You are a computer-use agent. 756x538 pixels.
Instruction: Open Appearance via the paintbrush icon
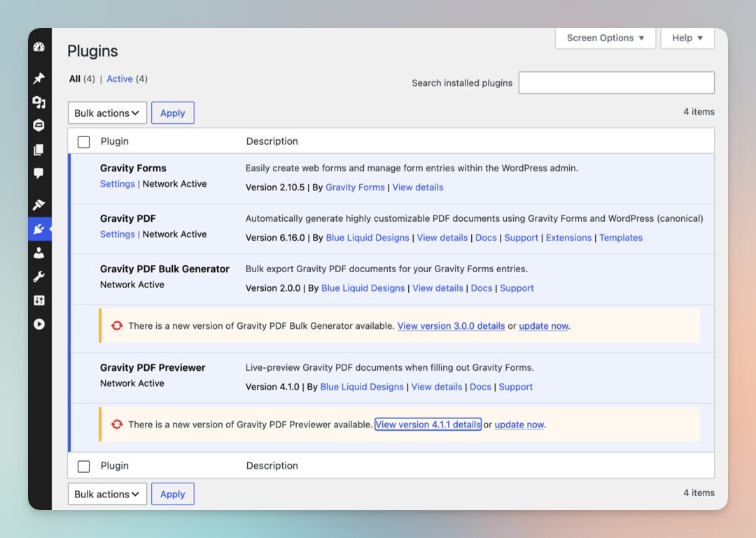pos(39,205)
